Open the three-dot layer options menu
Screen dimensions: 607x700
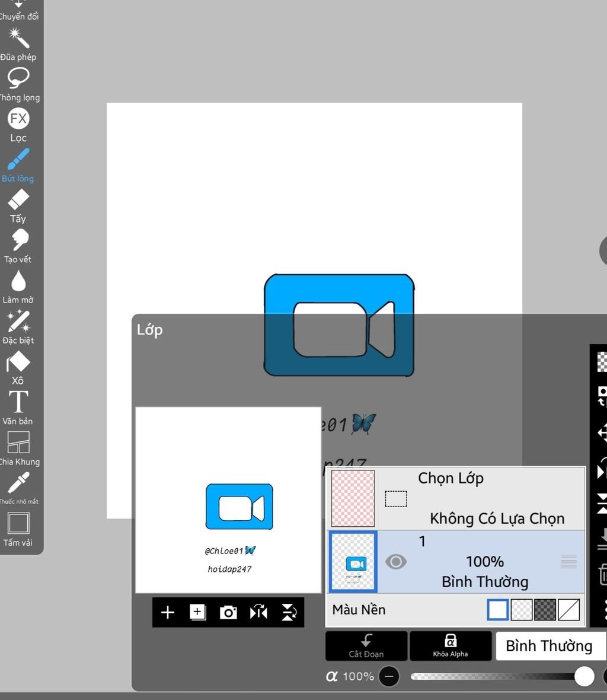[604, 610]
